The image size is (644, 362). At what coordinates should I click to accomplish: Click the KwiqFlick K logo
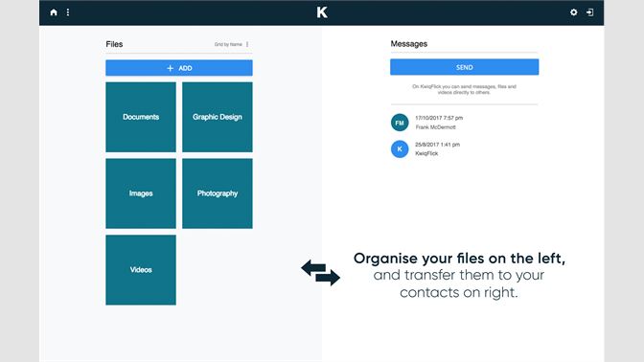coord(322,12)
